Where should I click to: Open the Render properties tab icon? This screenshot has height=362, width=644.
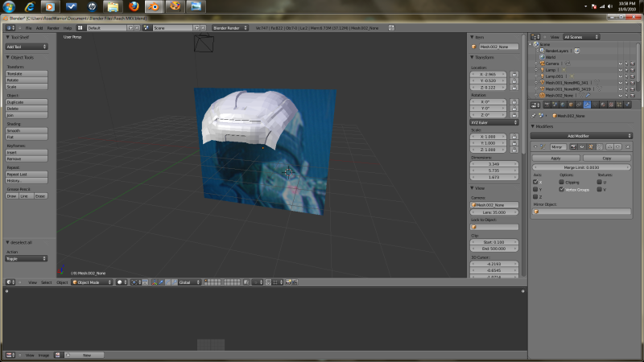point(547,105)
